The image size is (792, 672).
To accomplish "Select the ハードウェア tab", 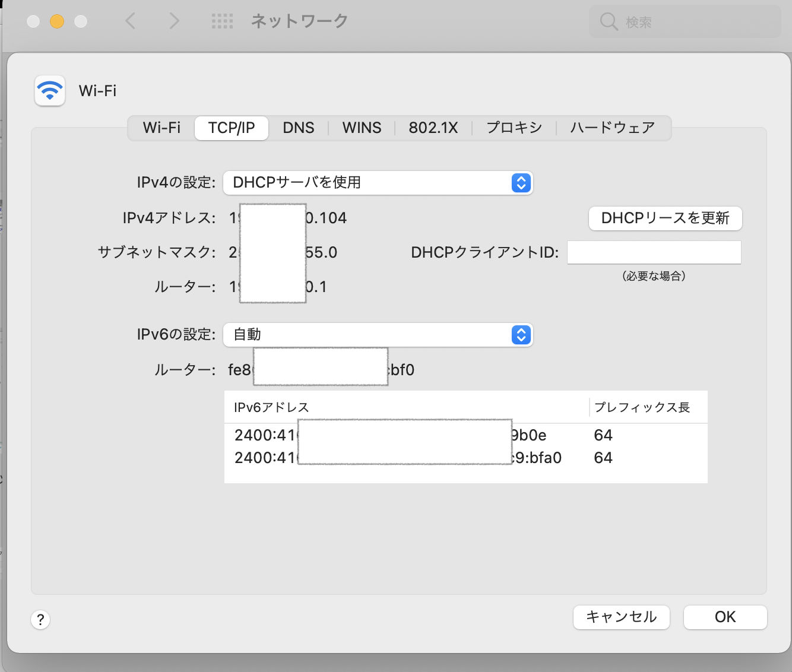I will coord(612,128).
